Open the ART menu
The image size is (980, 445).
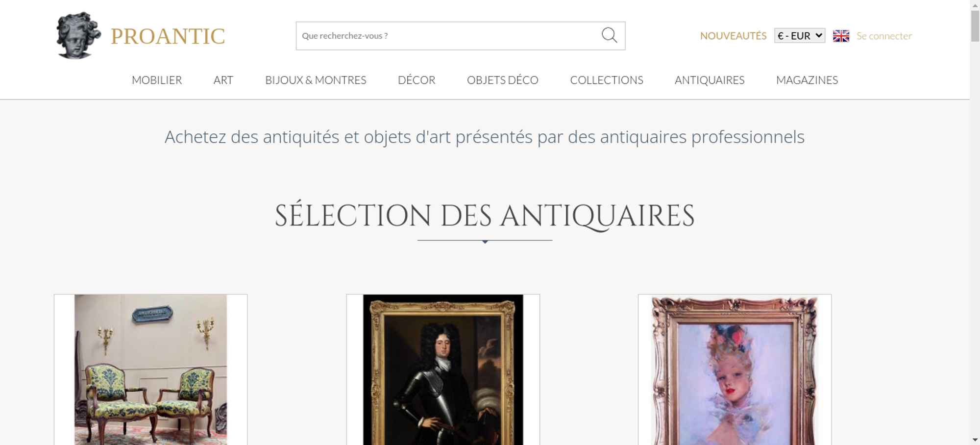pos(223,80)
